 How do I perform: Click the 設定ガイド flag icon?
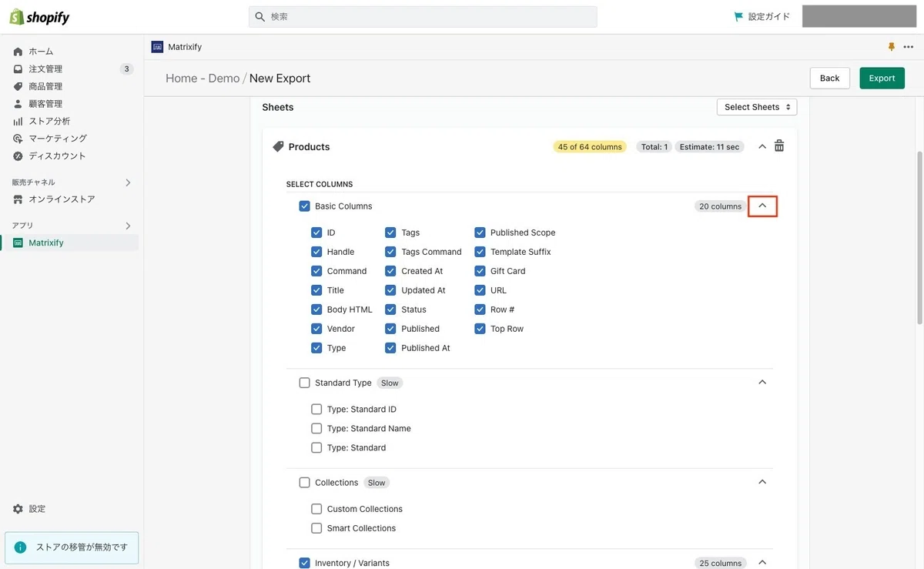click(739, 16)
